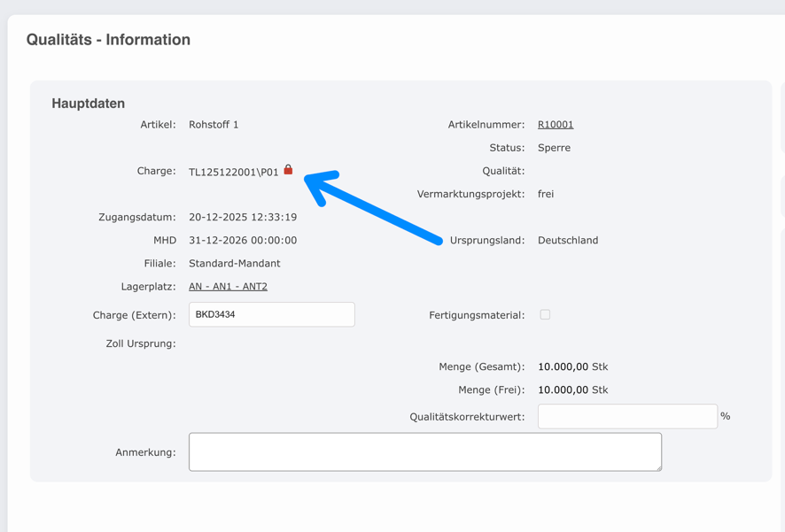785x532 pixels.
Task: Click the Vermarktungsprojekt value frei
Action: point(546,193)
